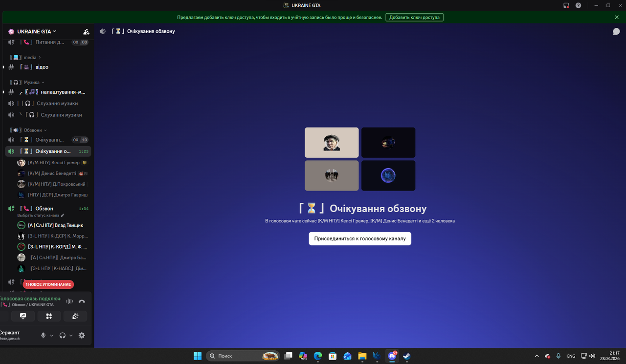The width and height of the screenshot is (626, 364).
Task: Open output device options arrow beside the headphones
Action: (x=71, y=336)
